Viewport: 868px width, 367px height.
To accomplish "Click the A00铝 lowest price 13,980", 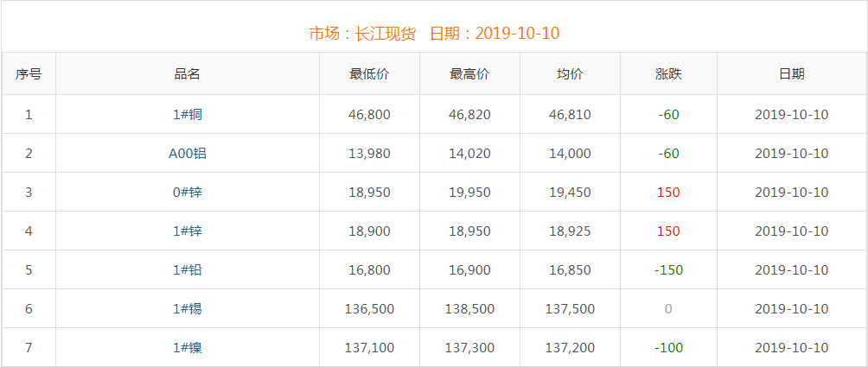I will tap(369, 154).
